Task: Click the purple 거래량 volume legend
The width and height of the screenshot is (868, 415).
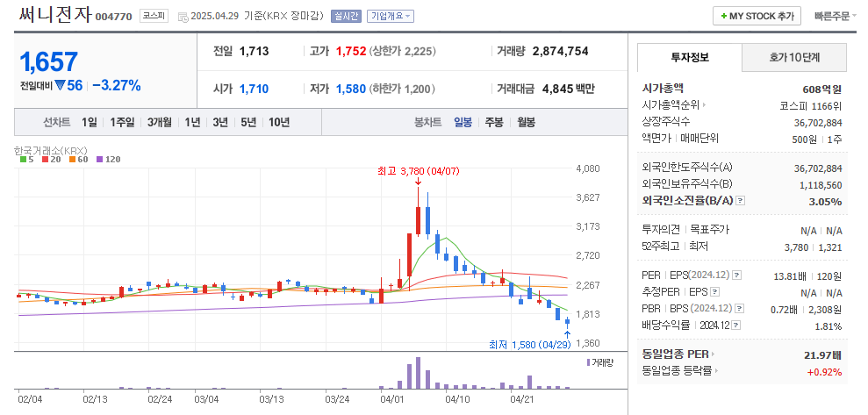Action: point(600,362)
